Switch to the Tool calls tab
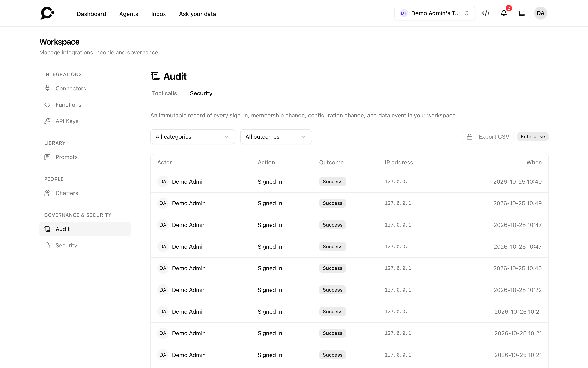The height and width of the screenshot is (368, 588). pos(164,93)
